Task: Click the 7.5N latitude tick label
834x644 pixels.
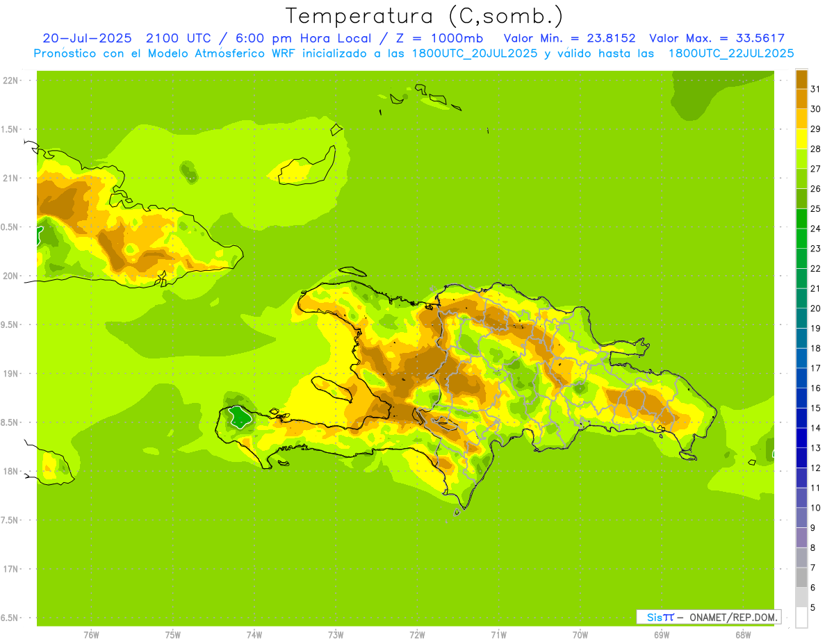Action: (9, 520)
